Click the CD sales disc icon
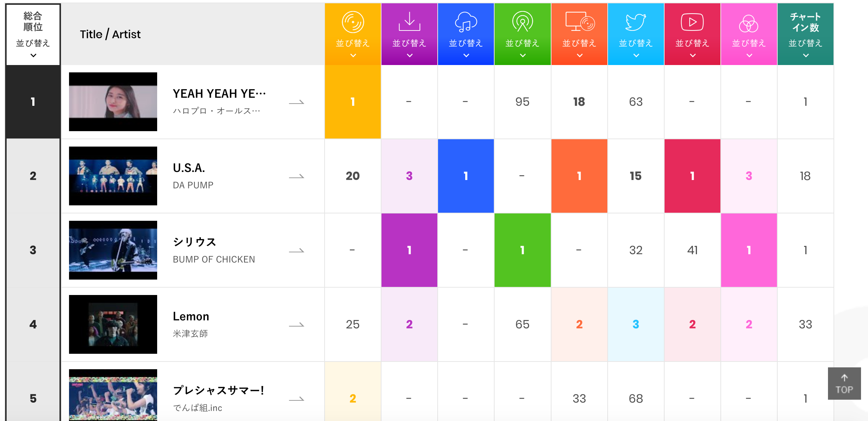Viewport: 868px width, 421px height. (352, 22)
